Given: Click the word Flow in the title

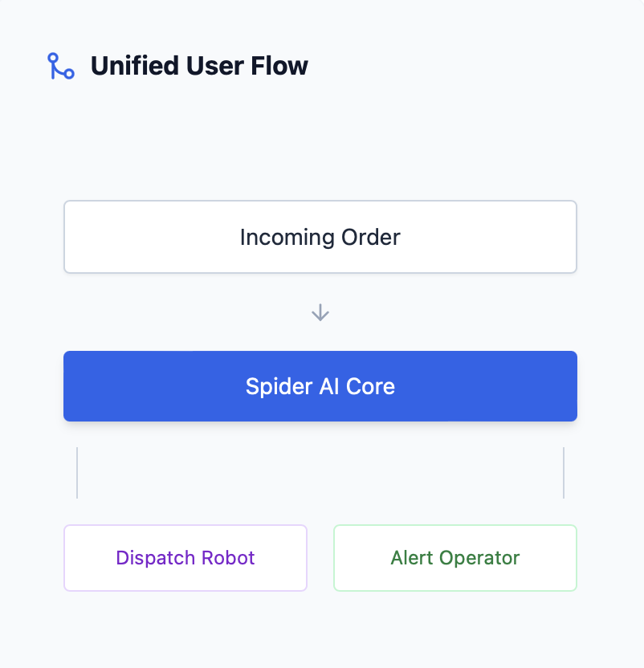Looking at the screenshot, I should click(281, 66).
